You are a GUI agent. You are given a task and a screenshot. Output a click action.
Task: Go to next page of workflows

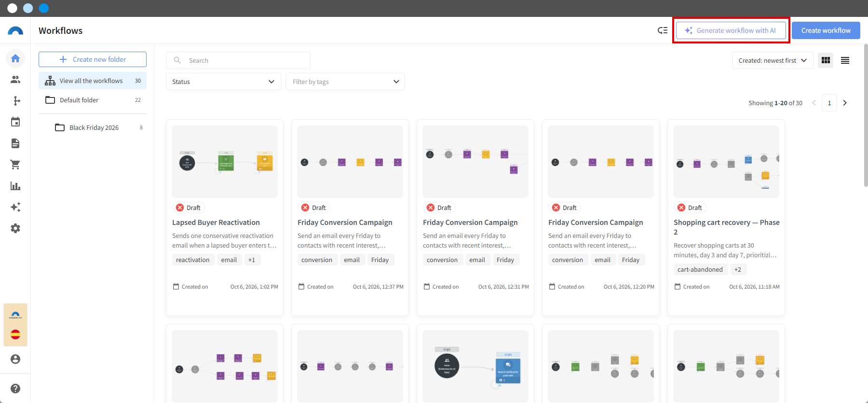click(x=845, y=103)
